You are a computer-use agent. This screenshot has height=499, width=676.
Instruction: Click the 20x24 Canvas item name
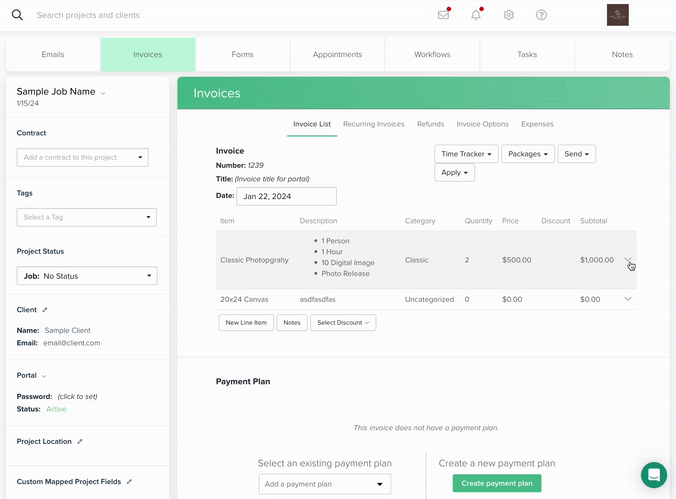(244, 299)
